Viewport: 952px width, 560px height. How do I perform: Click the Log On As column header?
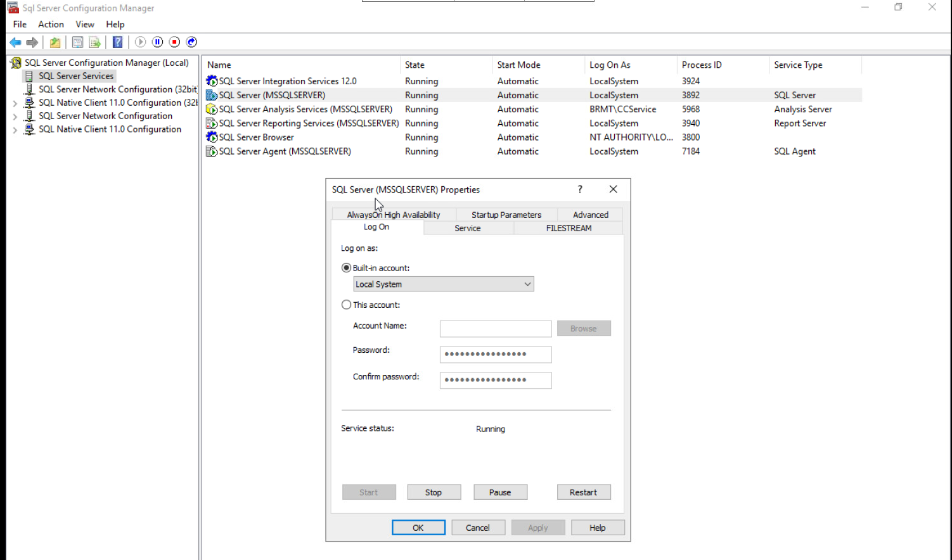coord(631,65)
